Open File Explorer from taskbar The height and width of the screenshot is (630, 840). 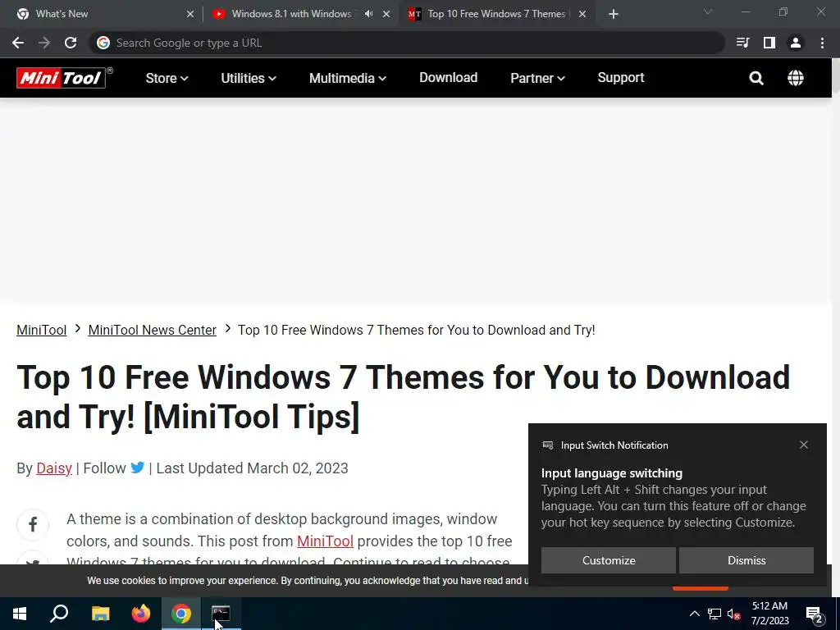click(100, 614)
